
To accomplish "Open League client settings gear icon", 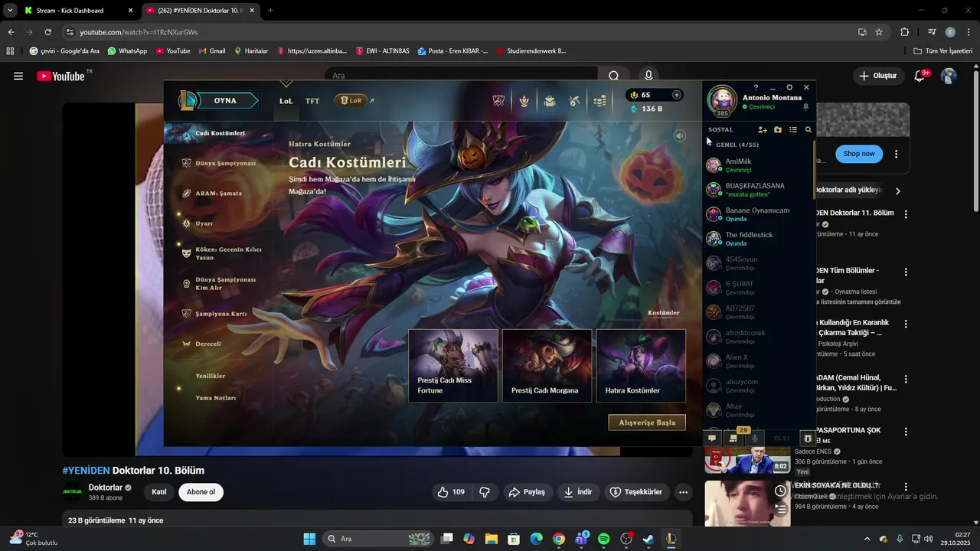I will (789, 87).
